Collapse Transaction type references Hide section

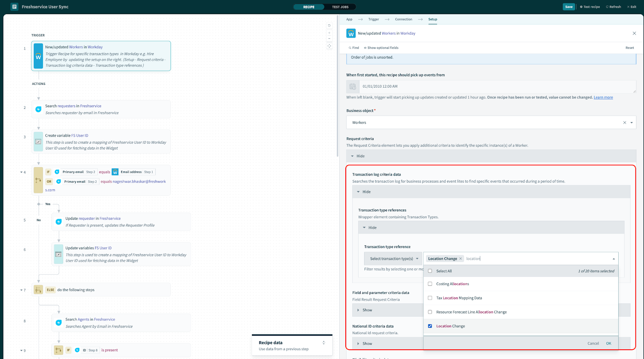click(491, 228)
